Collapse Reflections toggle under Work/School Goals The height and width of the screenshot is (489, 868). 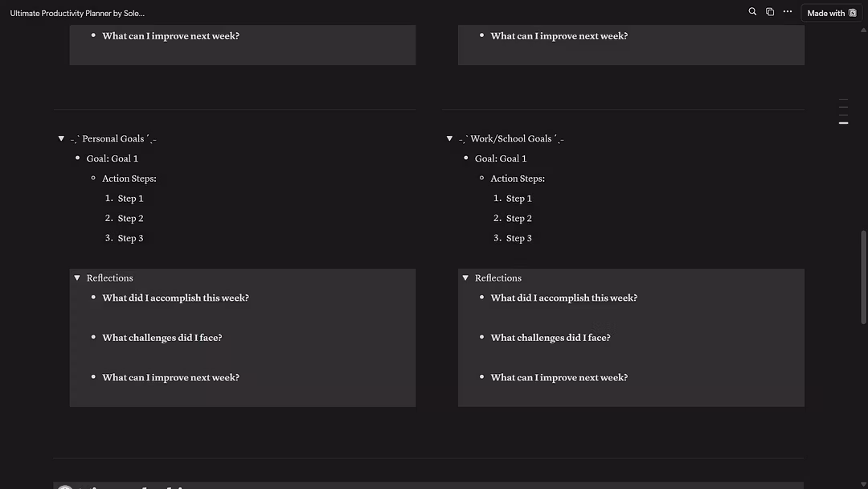pos(465,278)
